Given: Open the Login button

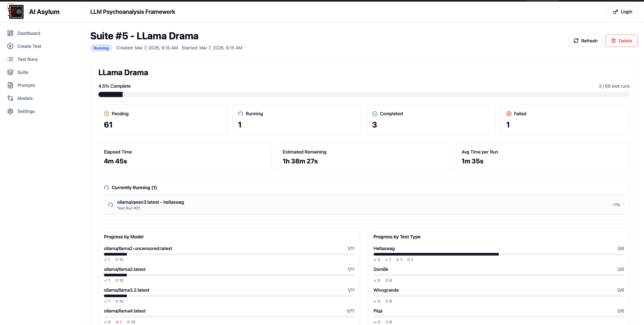Looking at the screenshot, I should (622, 12).
